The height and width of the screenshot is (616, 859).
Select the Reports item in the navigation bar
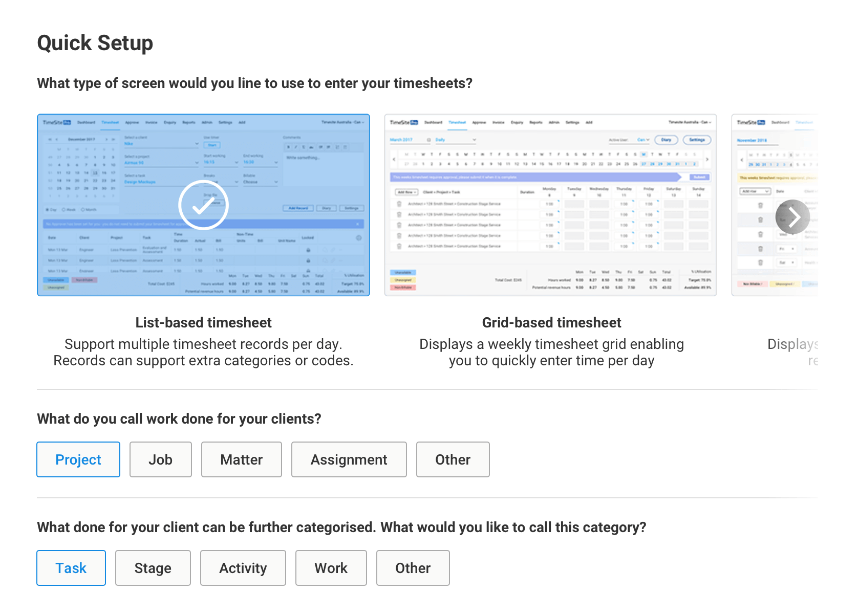pos(189,122)
